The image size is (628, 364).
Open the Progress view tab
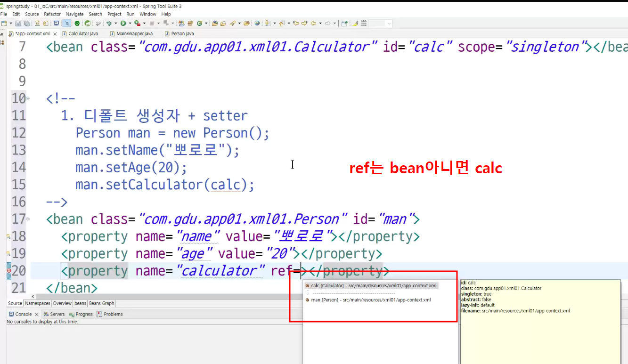coord(81,314)
